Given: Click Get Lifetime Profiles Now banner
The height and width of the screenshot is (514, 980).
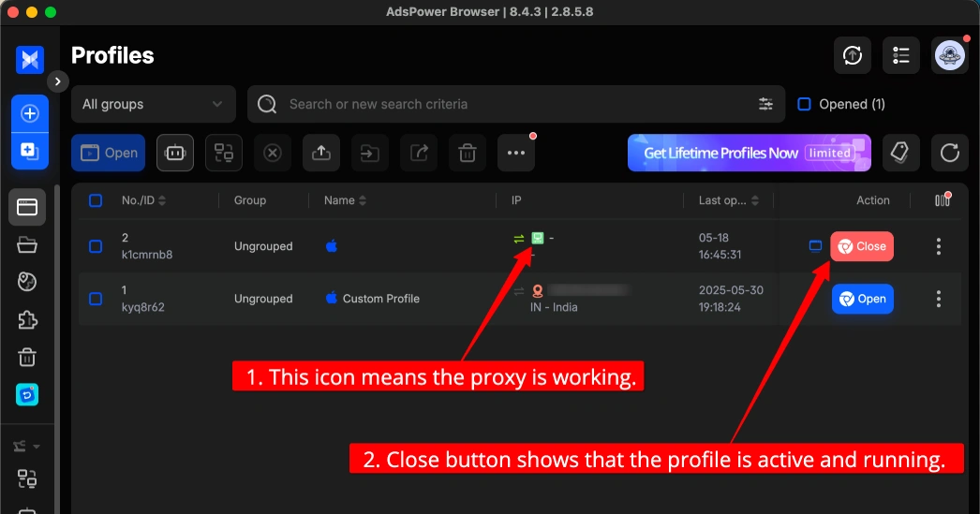Looking at the screenshot, I should 750,153.
